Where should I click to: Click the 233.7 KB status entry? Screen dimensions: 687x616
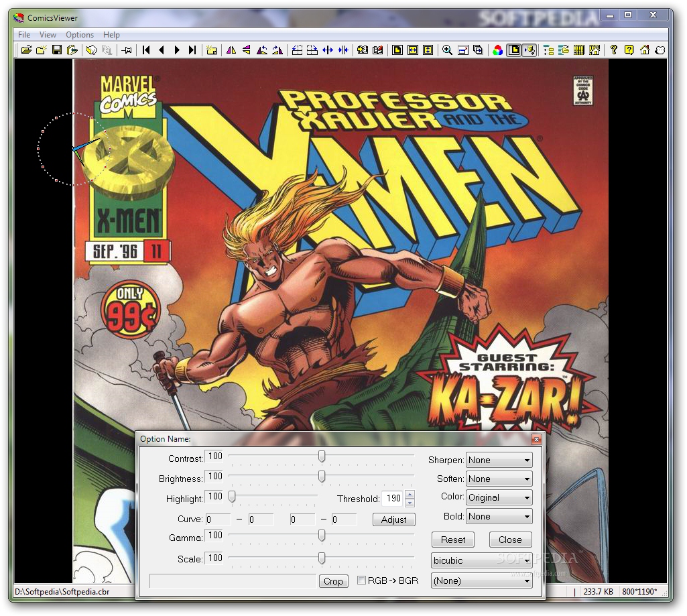[x=598, y=592]
